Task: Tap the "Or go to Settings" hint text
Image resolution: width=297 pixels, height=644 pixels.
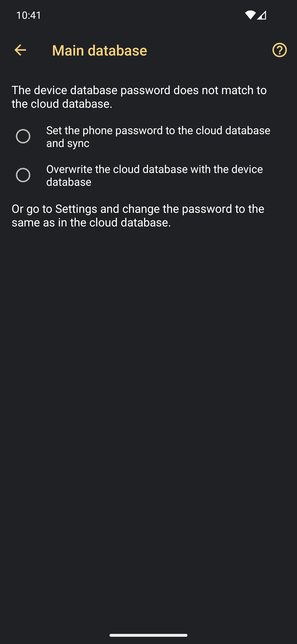Action: point(138,215)
